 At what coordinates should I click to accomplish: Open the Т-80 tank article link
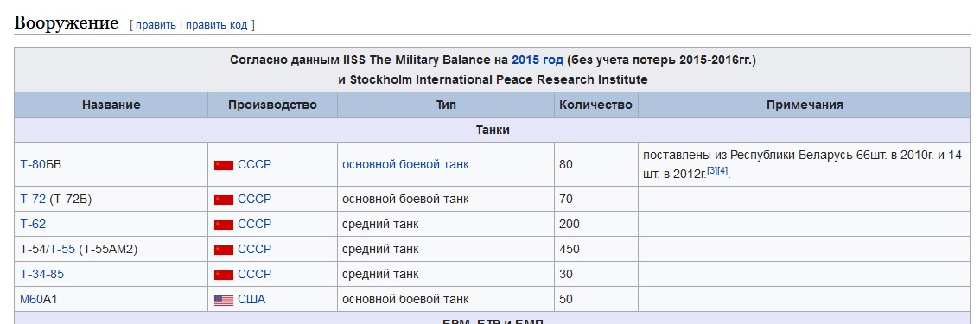pos(31,164)
